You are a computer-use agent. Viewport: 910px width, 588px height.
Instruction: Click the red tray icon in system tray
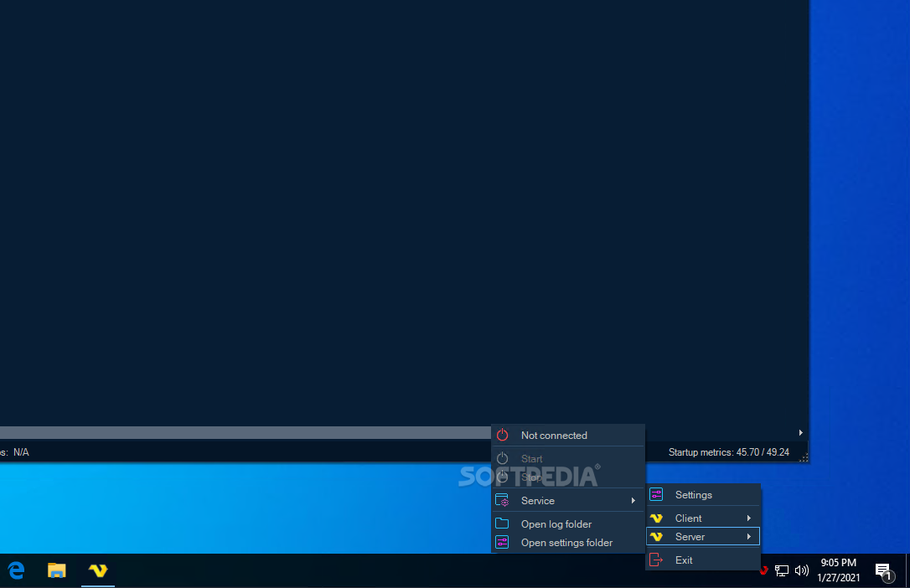click(x=763, y=570)
